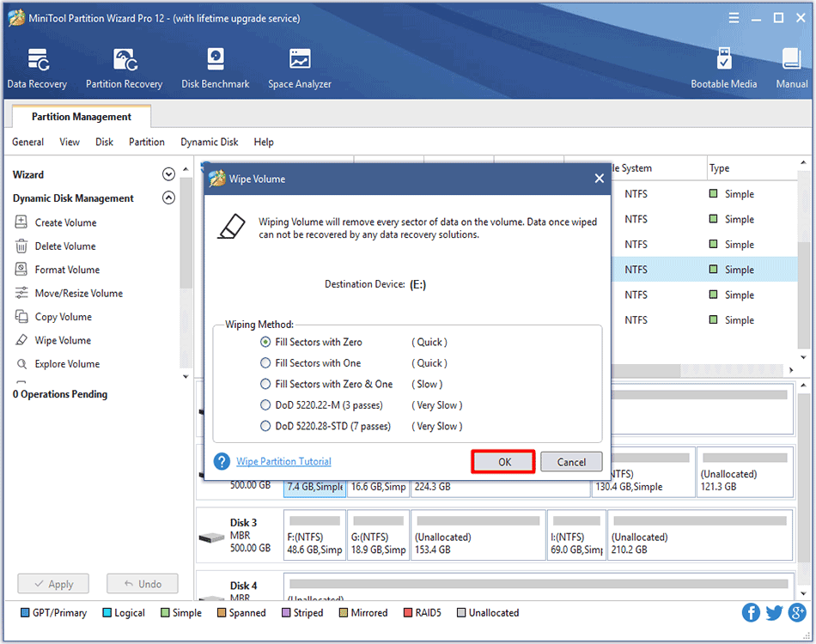
Task: Collapse the Dynamic Disk Management section
Action: pyautogui.click(x=168, y=198)
